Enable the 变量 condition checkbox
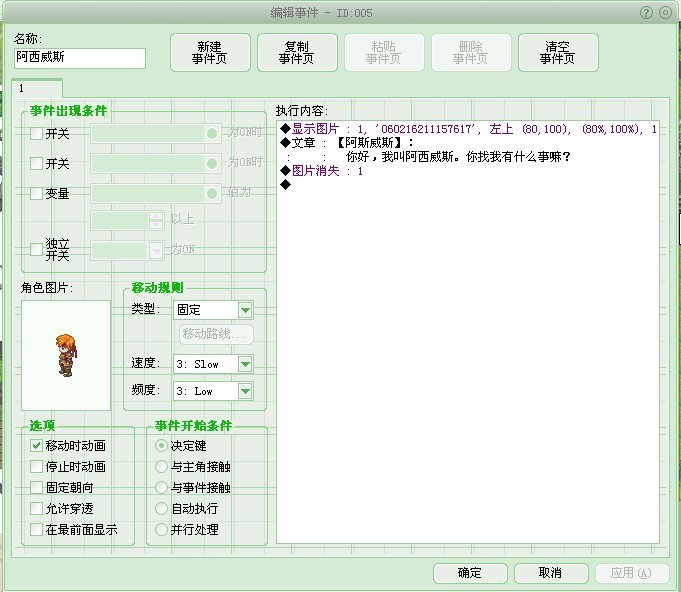Screen dimensions: 681x592 click(36, 193)
